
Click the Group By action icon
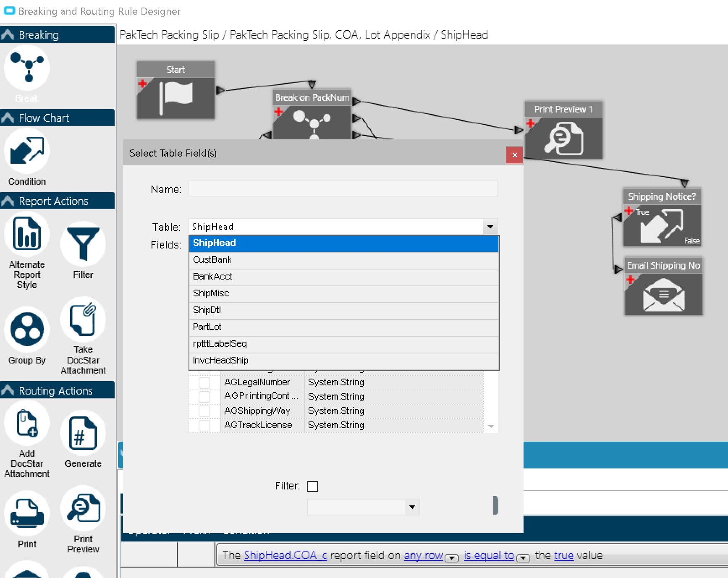(x=27, y=330)
